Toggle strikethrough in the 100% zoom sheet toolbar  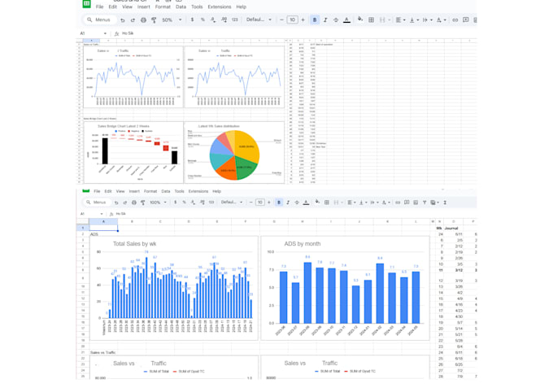tap(297, 203)
